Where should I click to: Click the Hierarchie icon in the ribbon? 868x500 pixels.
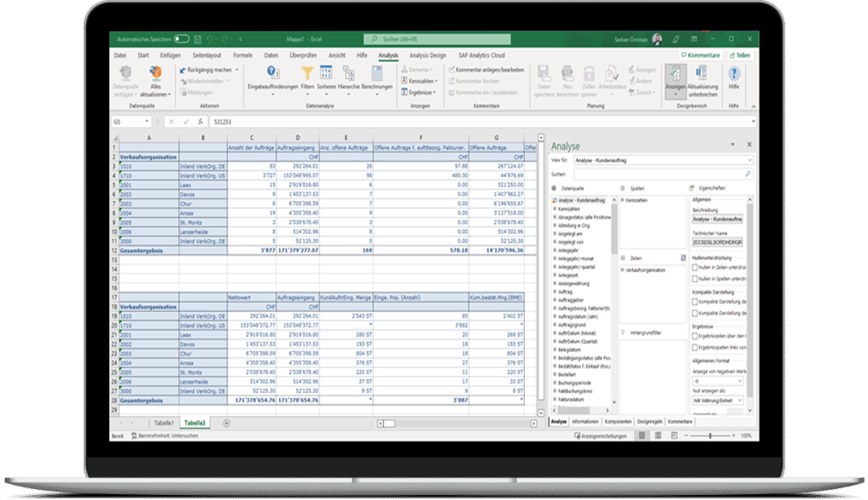click(348, 73)
